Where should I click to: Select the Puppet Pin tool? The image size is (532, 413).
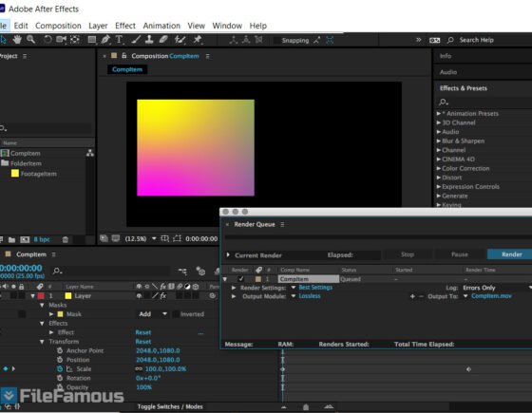pos(198,40)
